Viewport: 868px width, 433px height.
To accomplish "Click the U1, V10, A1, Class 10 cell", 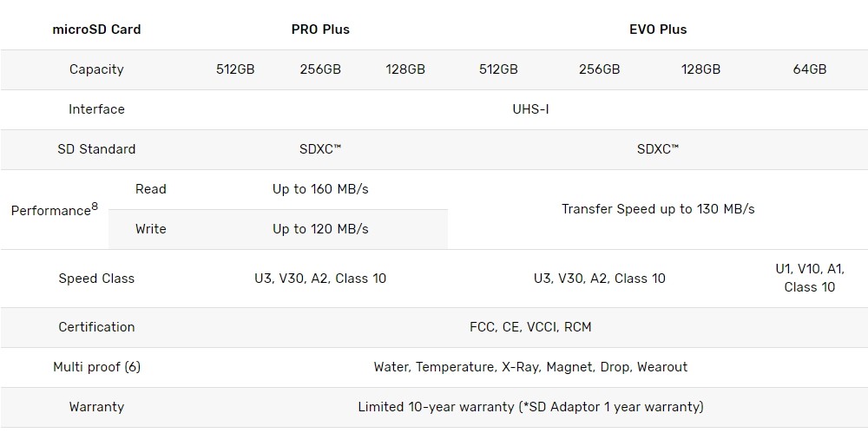I will pos(809,278).
